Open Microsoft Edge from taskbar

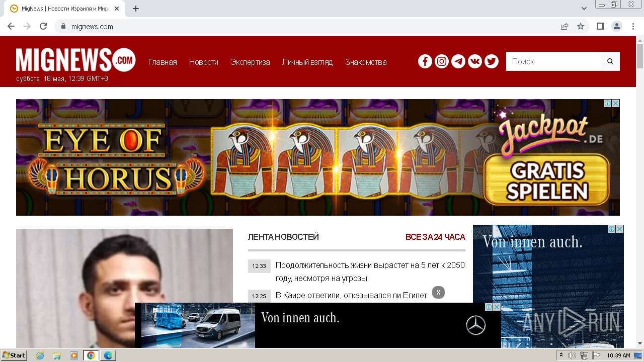coord(108,355)
